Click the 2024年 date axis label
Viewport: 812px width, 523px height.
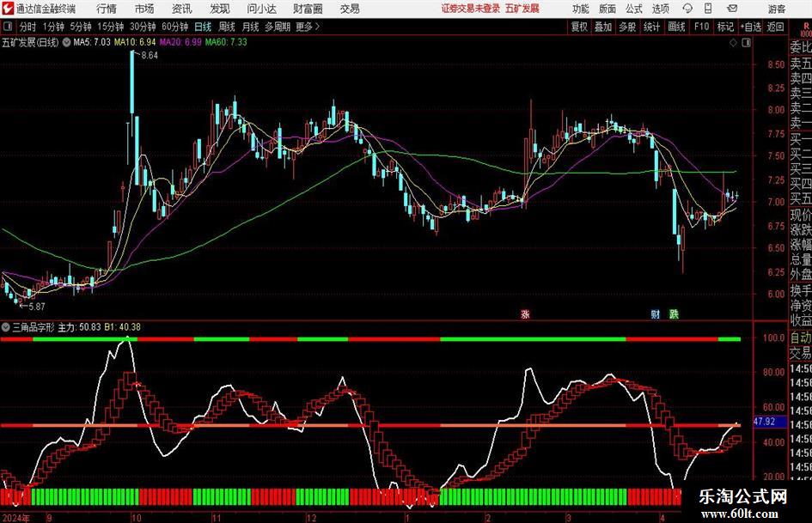15,518
